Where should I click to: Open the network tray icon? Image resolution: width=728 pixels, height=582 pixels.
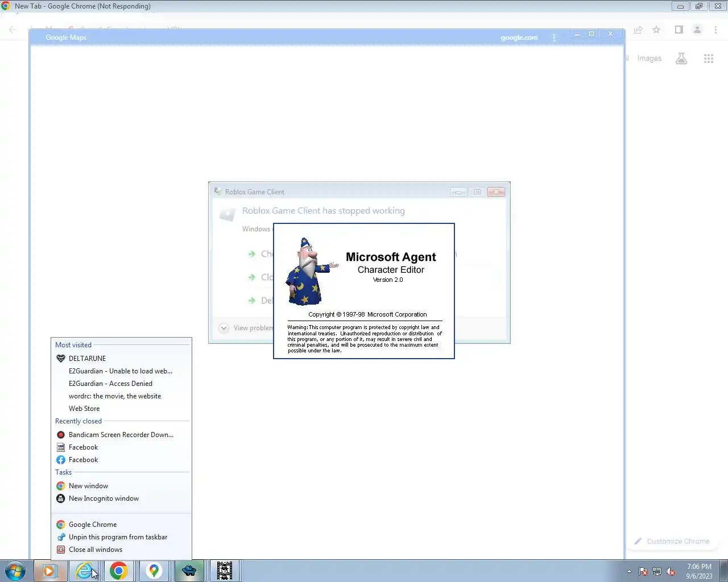tap(657, 571)
